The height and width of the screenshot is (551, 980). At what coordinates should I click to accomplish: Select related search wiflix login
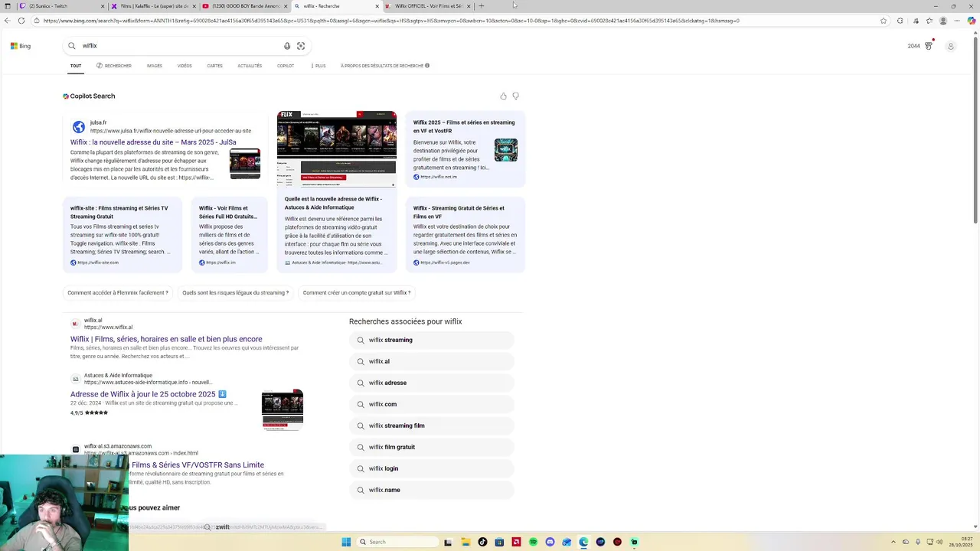432,468
